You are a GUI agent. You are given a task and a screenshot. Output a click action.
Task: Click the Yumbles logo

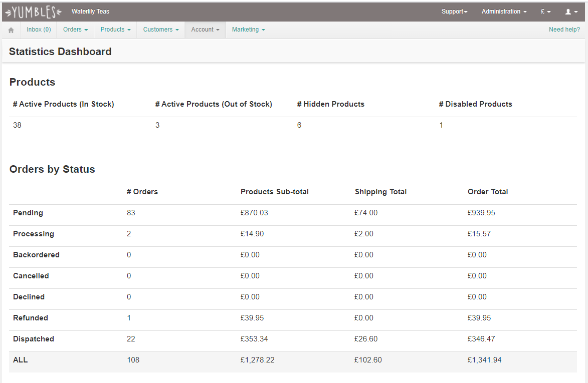pyautogui.click(x=33, y=11)
